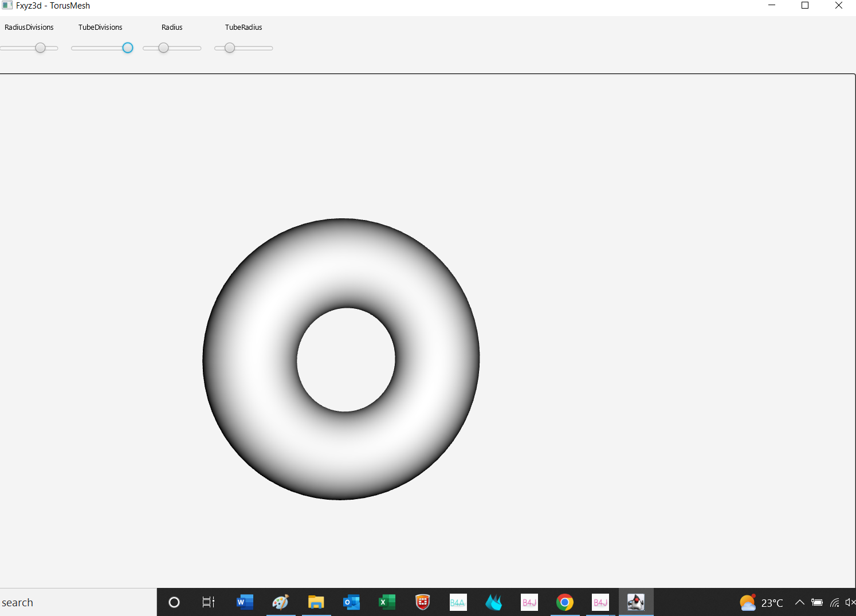Screen dimensions: 856x616
Task: Open Google Chrome from taskbar
Action: pos(565,602)
